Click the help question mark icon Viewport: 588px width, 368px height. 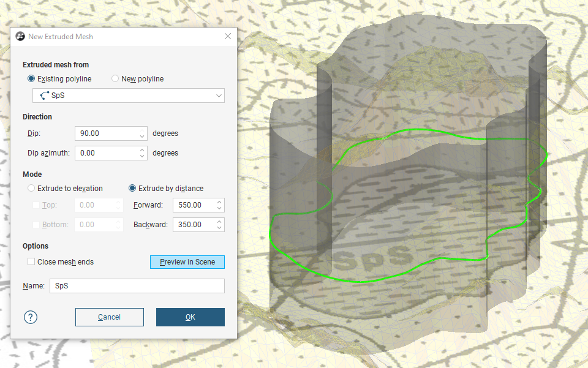31,317
